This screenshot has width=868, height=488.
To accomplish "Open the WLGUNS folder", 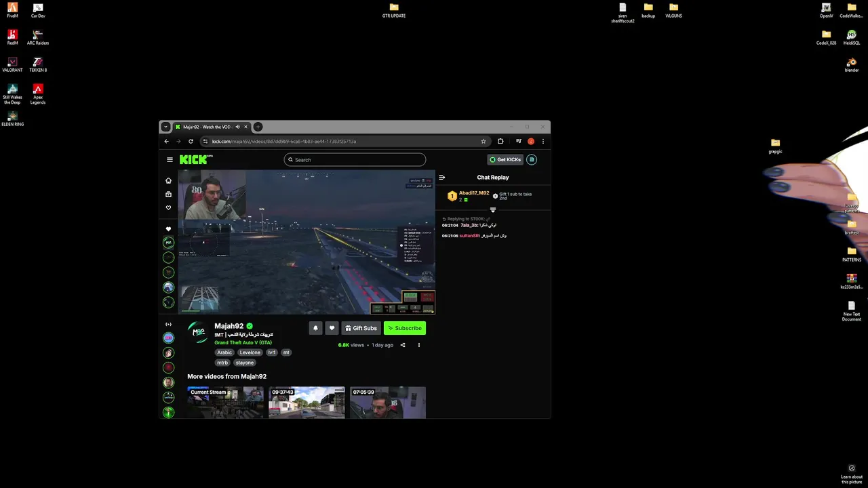I will 673,11.
